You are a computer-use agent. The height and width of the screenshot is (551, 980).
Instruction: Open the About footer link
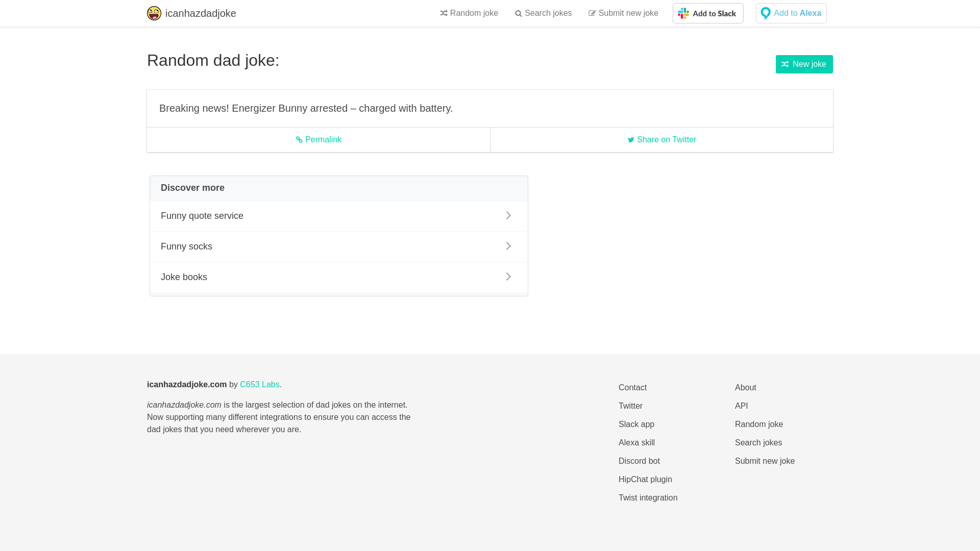(x=746, y=388)
